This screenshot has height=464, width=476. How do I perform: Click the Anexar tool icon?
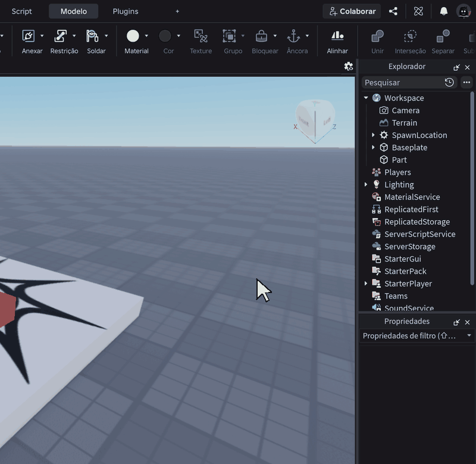(29, 36)
